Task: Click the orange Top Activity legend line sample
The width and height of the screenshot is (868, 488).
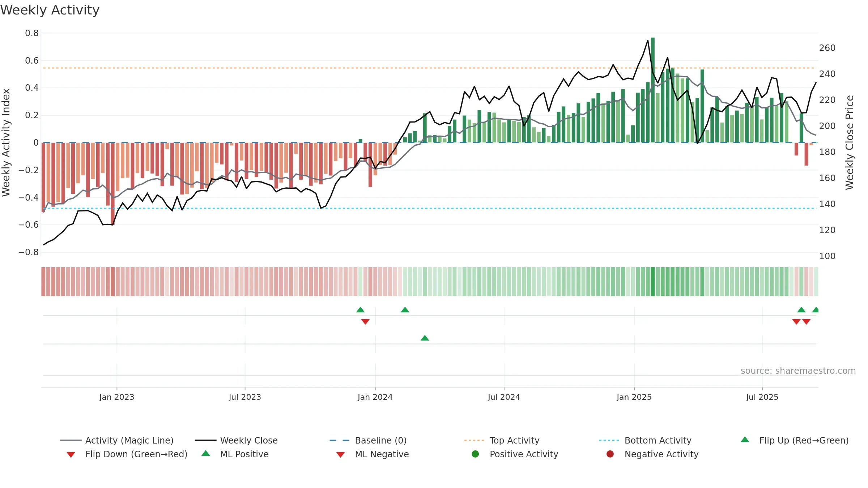Action: [474, 440]
